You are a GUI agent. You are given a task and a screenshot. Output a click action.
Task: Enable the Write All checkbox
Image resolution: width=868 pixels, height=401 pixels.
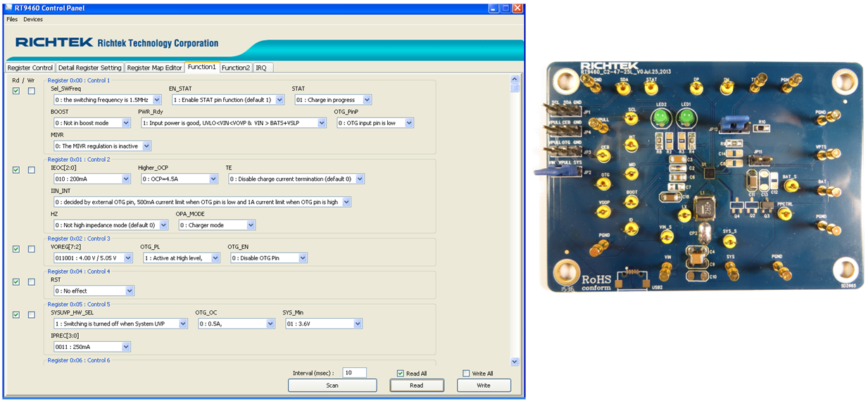(466, 374)
